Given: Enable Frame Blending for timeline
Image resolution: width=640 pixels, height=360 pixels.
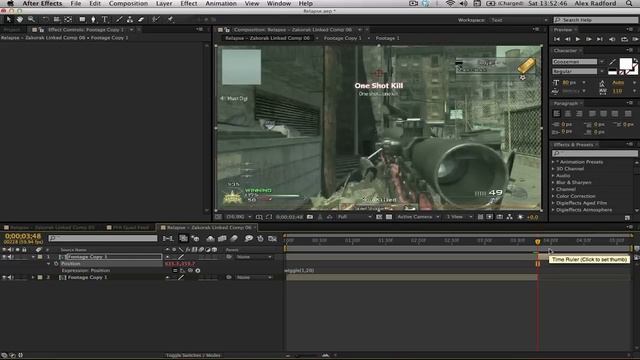Looking at the screenshot, I should (x=222, y=238).
